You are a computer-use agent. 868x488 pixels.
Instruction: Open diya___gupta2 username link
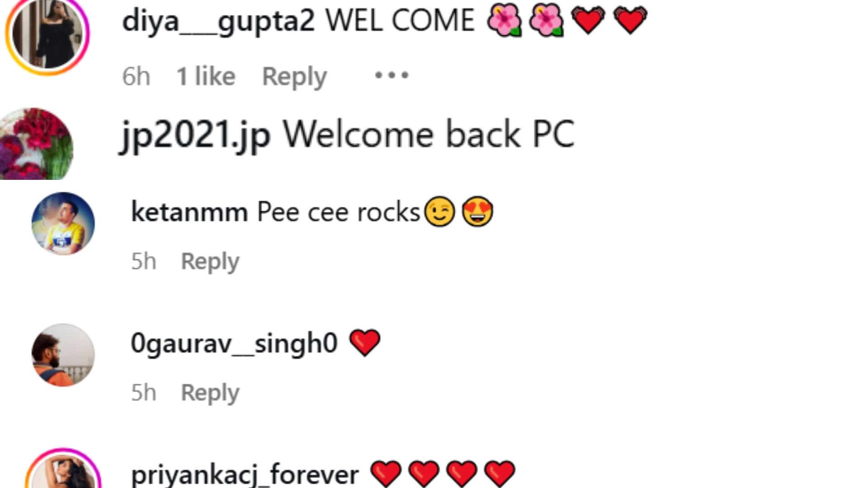[218, 21]
